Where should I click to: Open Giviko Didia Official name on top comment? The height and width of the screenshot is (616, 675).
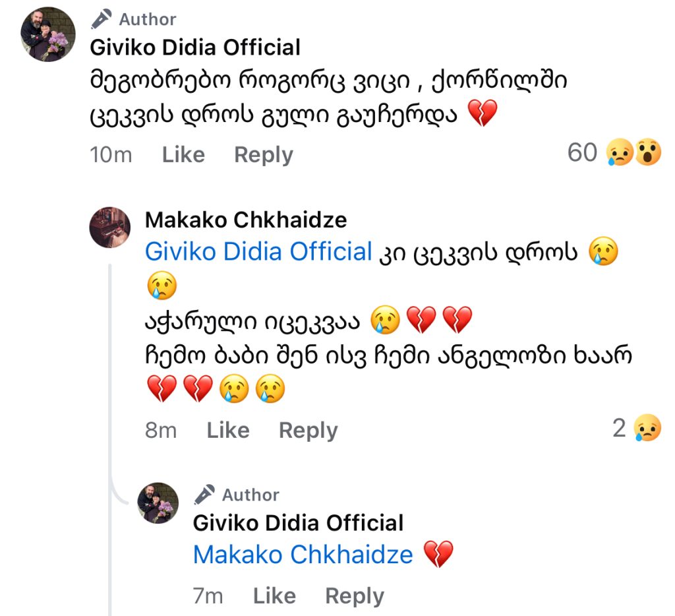click(x=195, y=47)
